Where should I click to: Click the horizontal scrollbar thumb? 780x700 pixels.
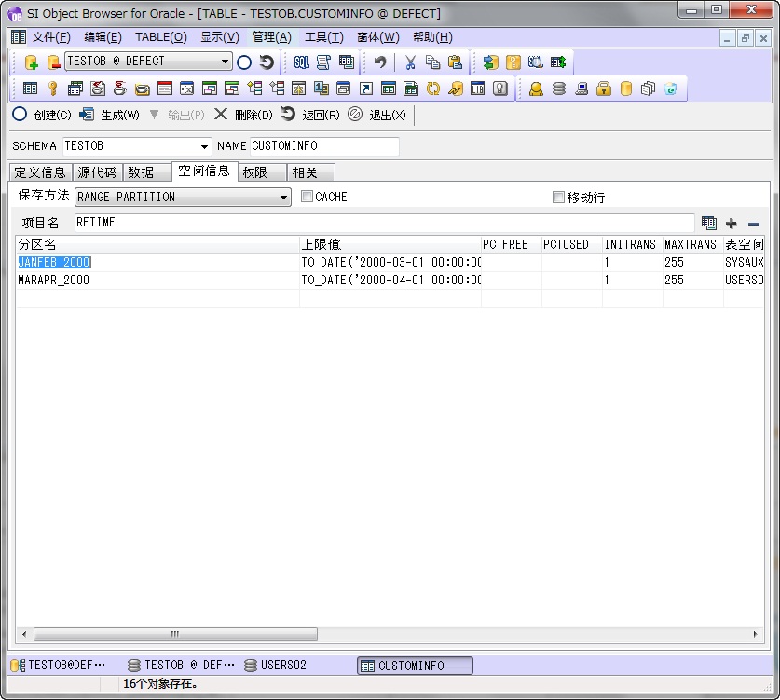175,635
